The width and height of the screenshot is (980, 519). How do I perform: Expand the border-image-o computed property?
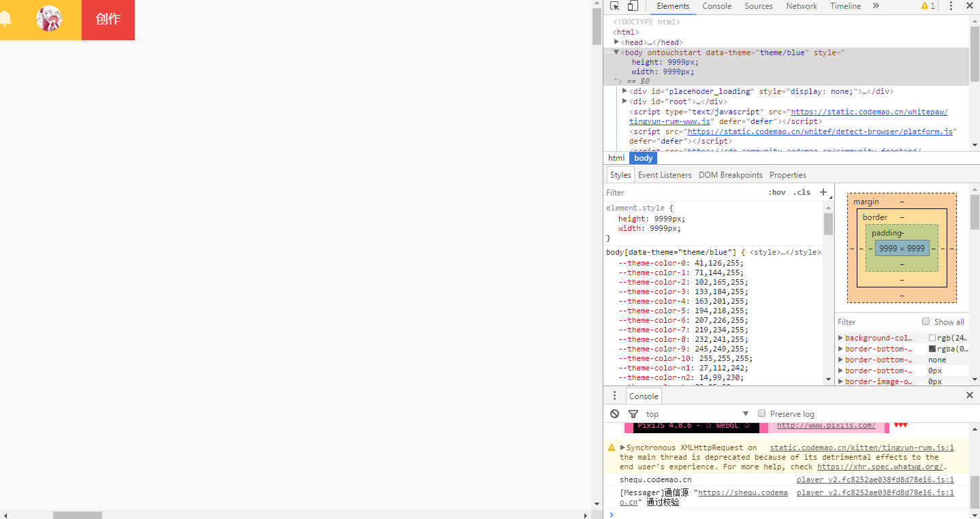[840, 381]
